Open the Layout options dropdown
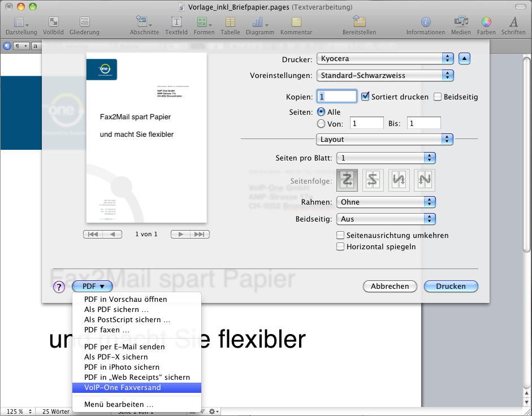 384,139
